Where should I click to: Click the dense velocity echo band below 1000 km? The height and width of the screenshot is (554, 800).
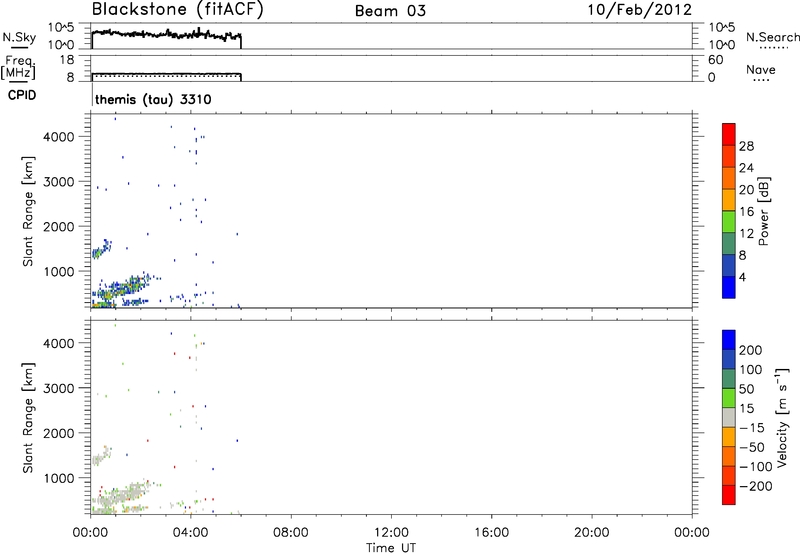(121, 495)
